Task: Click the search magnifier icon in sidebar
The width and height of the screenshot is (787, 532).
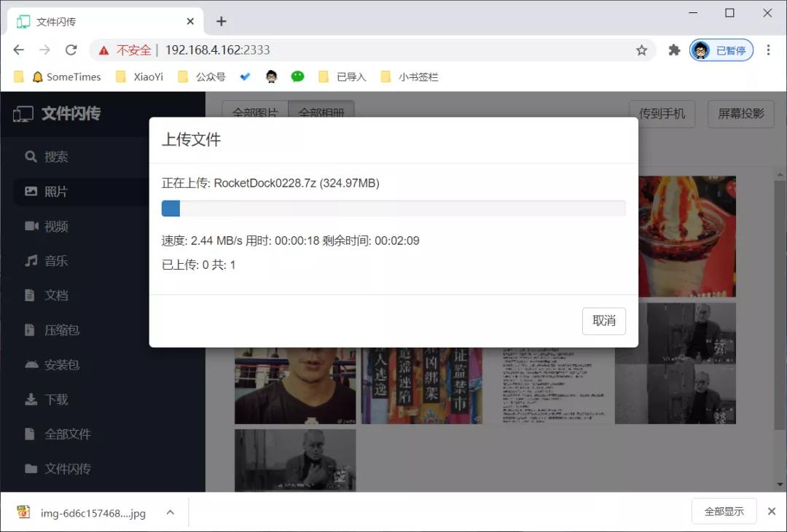Action: click(31, 157)
